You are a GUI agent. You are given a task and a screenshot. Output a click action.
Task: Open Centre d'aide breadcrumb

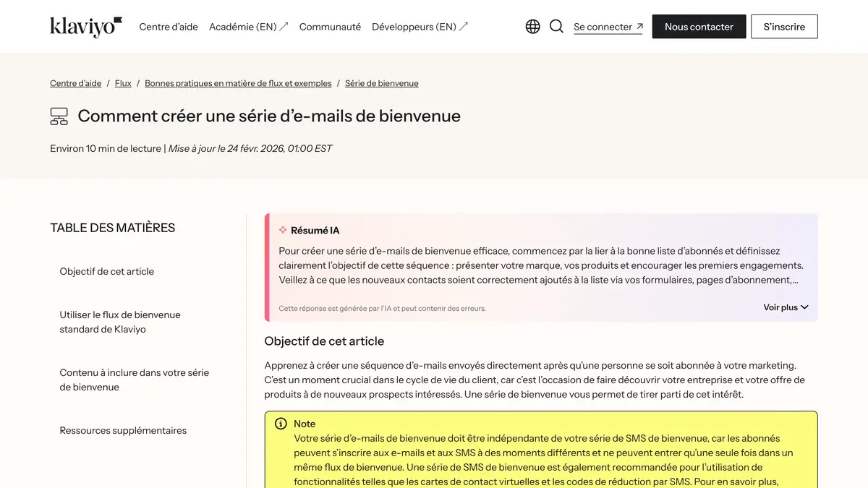(x=76, y=83)
